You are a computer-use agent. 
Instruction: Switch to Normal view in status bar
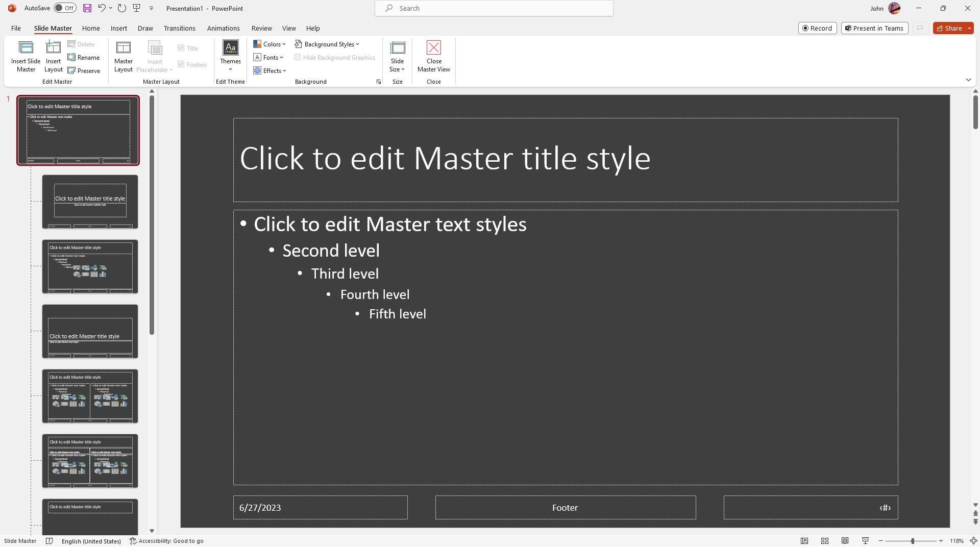pyautogui.click(x=804, y=541)
